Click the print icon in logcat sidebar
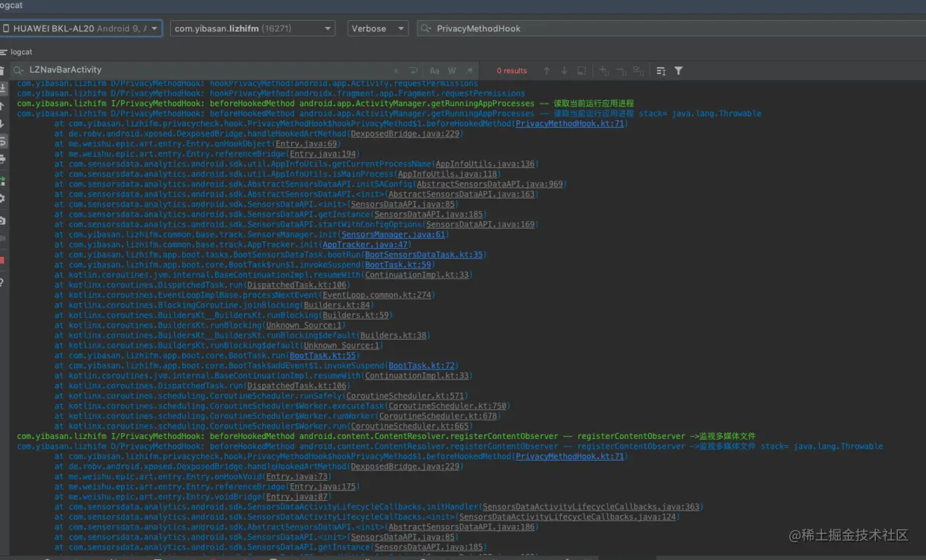Viewport: 926px width, 560px height. pyautogui.click(x=2, y=160)
